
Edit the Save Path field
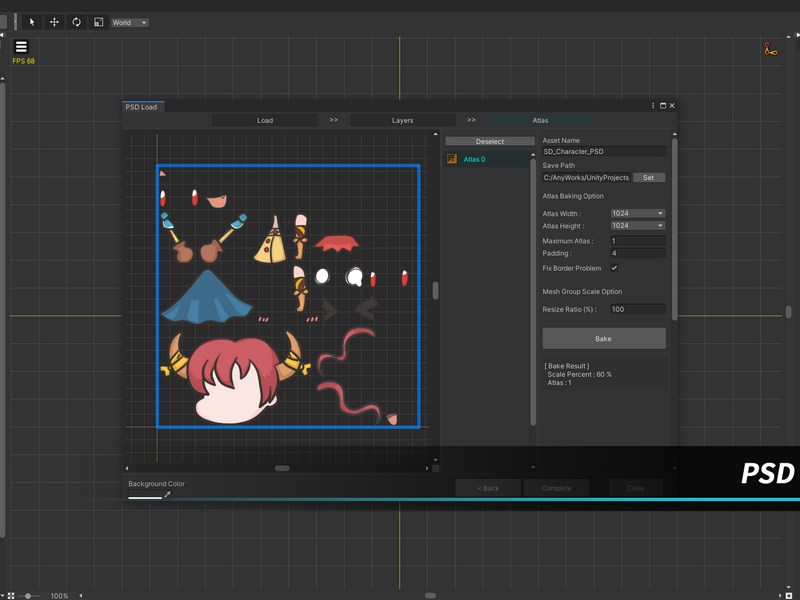586,178
